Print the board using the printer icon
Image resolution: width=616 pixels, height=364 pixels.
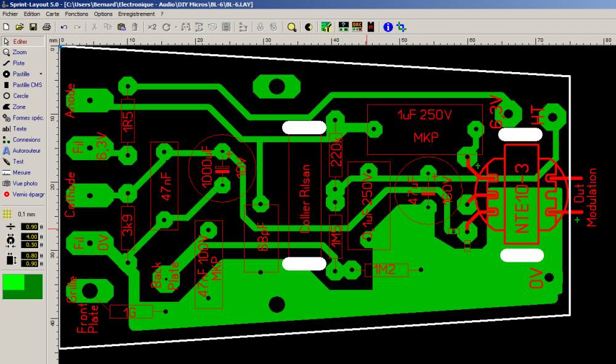click(x=46, y=27)
